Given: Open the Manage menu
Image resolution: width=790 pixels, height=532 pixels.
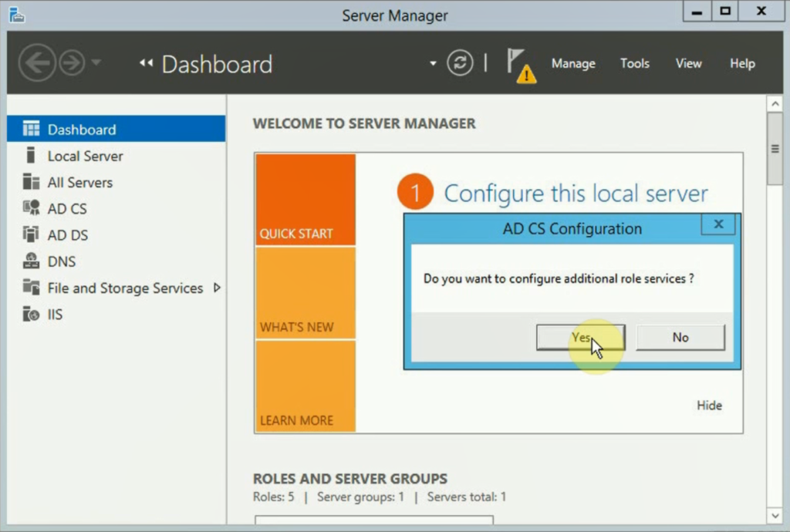Looking at the screenshot, I should [x=573, y=63].
